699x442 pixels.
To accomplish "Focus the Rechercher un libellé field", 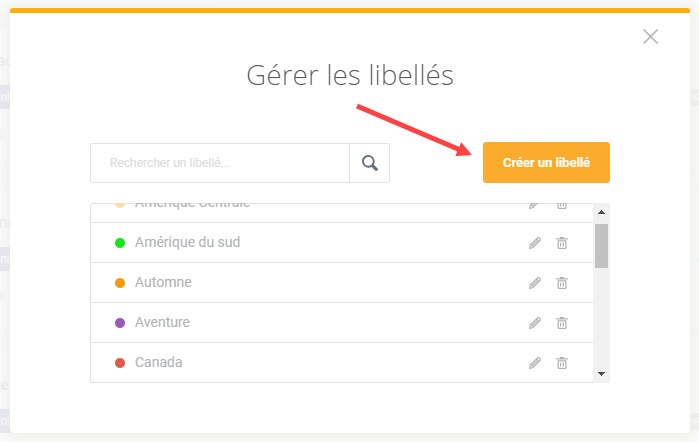I will tap(220, 163).
